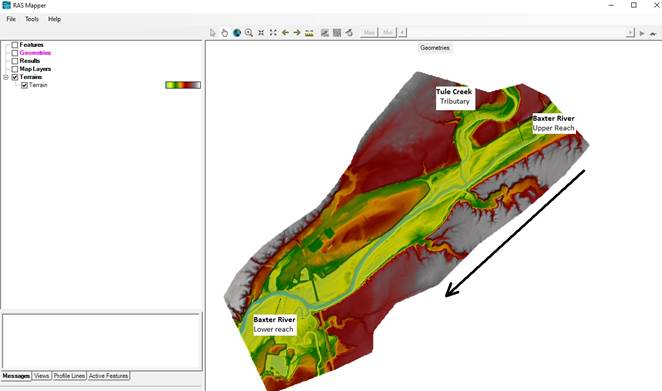Click the globe full extent icon
Screen dimensions: 662x391
237,33
